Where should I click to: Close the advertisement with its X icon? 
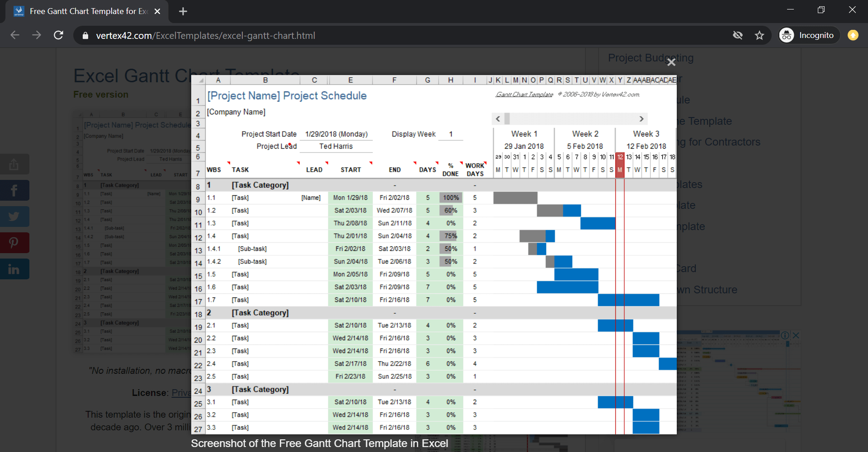pyautogui.click(x=796, y=335)
